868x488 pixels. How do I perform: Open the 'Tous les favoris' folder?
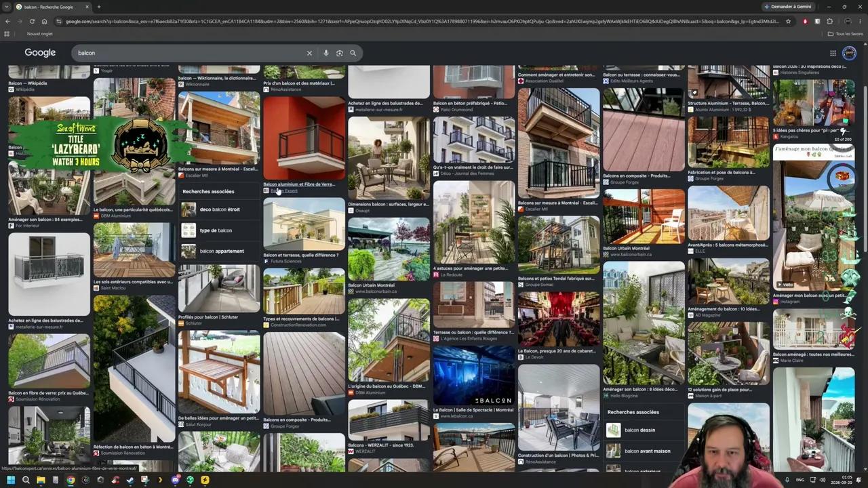[x=845, y=34]
